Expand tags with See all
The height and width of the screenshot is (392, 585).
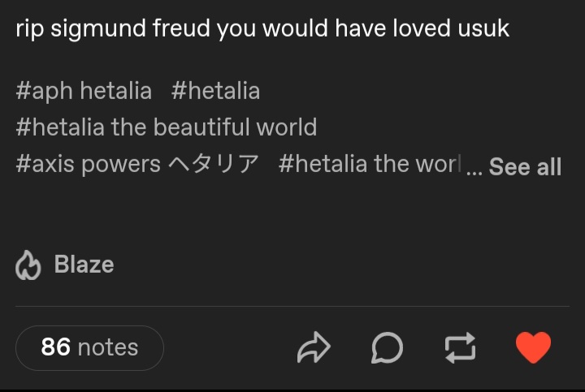[525, 167]
